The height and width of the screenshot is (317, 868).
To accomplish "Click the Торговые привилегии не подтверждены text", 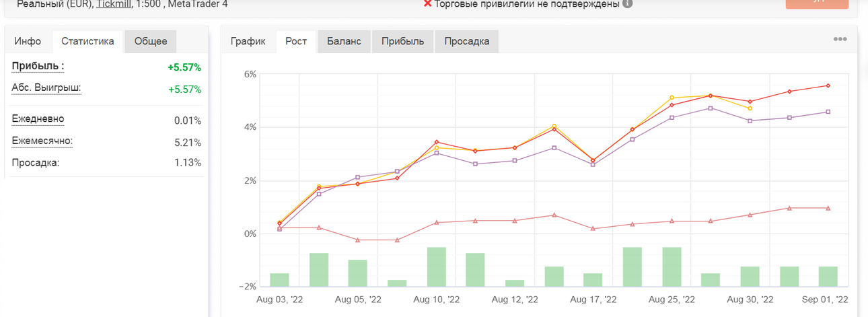I will click(527, 3).
